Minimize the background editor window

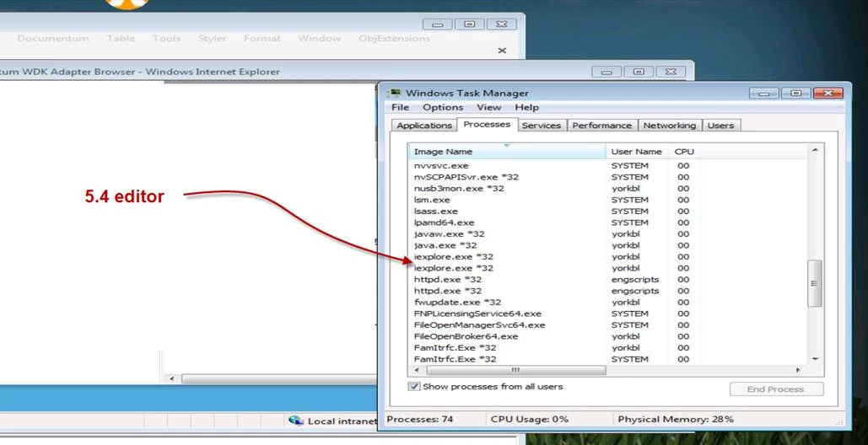[x=437, y=24]
